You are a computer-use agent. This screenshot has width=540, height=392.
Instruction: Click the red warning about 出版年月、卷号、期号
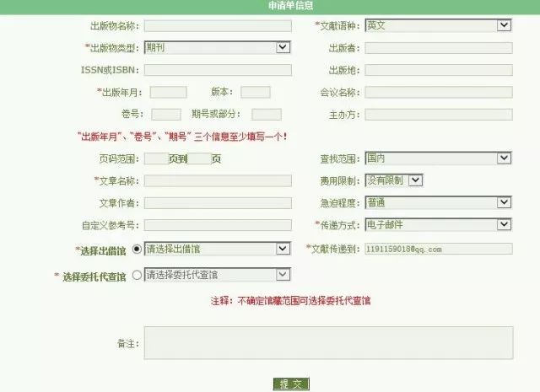pos(182,137)
